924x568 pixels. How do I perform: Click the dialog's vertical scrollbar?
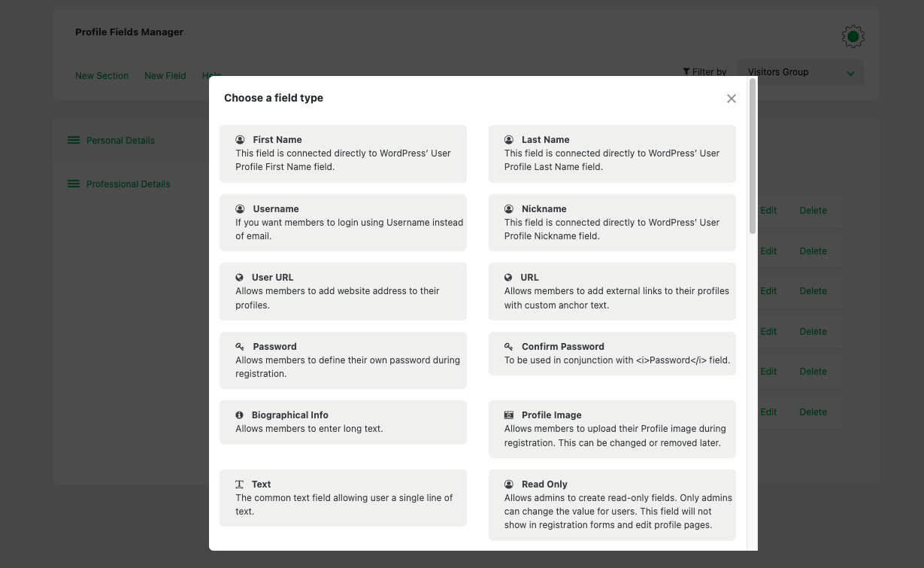[x=753, y=156]
